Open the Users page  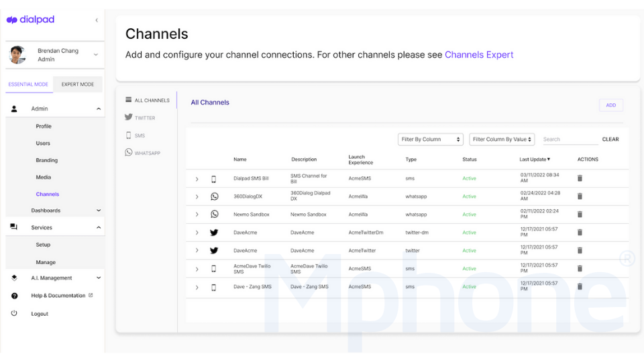43,143
